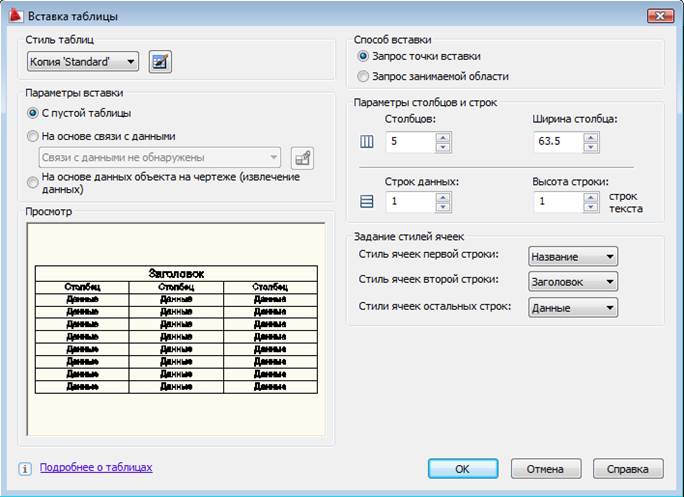Select На основе связи с данными option
This screenshot has height=497, width=684.
34,136
